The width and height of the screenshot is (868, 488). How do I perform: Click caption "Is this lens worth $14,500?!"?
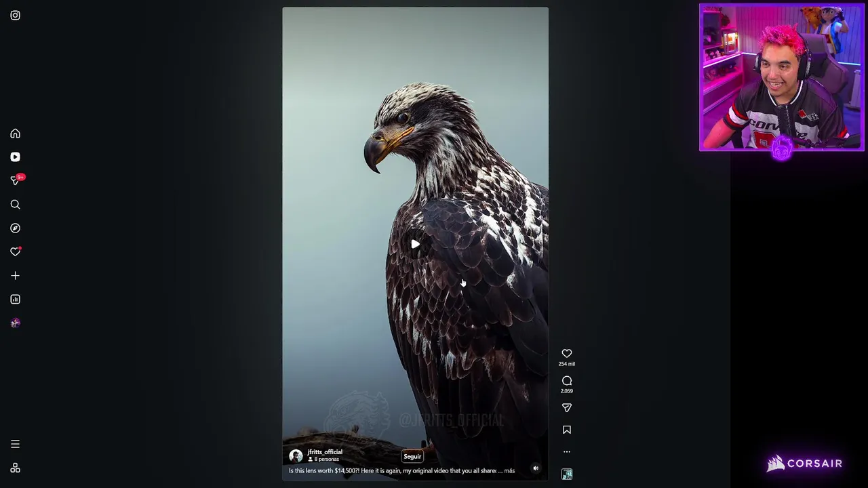[x=323, y=470]
